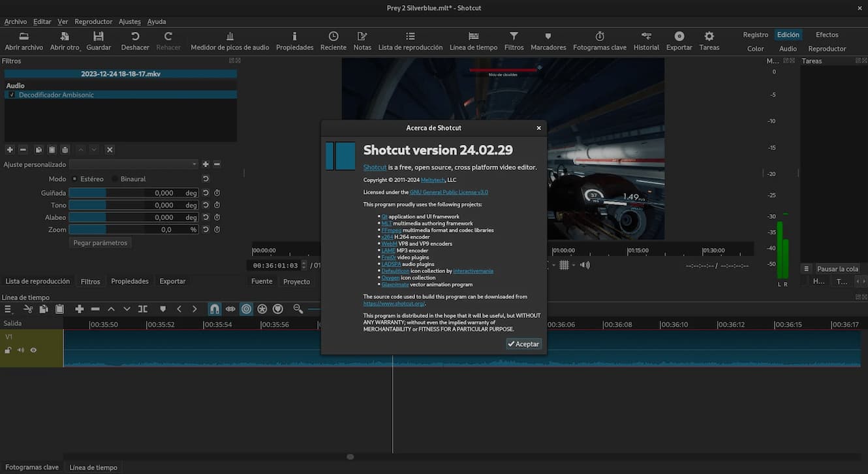This screenshot has width=868, height=474.
Task: Toggle ripple all tracks button
Action: (262, 309)
